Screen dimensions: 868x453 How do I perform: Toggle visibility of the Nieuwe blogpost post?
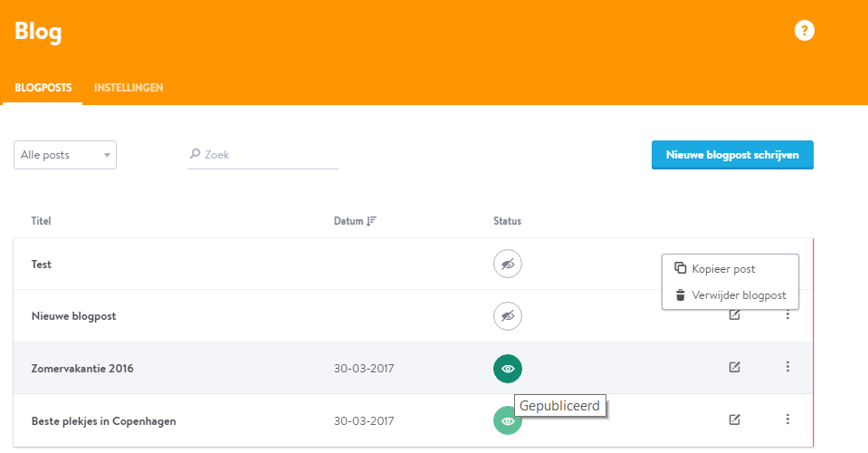[508, 316]
